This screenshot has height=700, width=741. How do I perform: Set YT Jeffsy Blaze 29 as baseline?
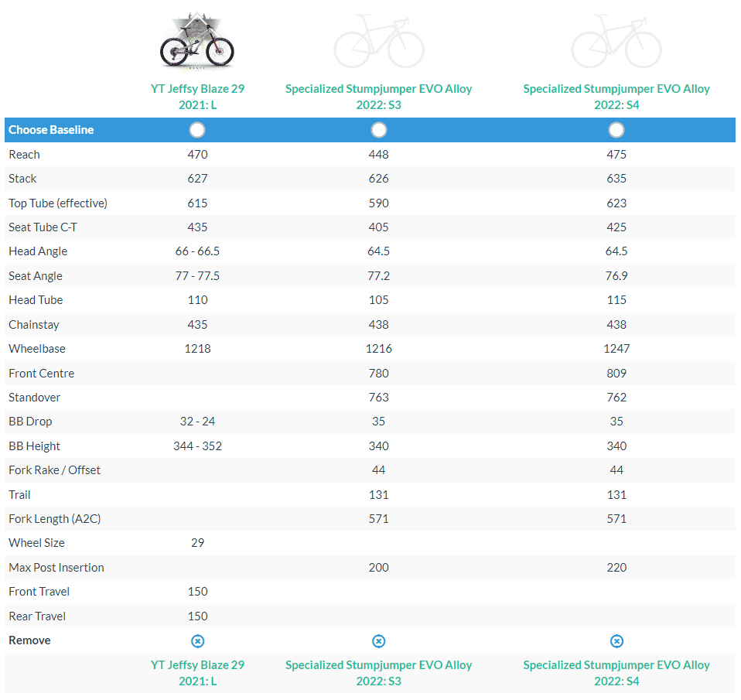tap(197, 130)
